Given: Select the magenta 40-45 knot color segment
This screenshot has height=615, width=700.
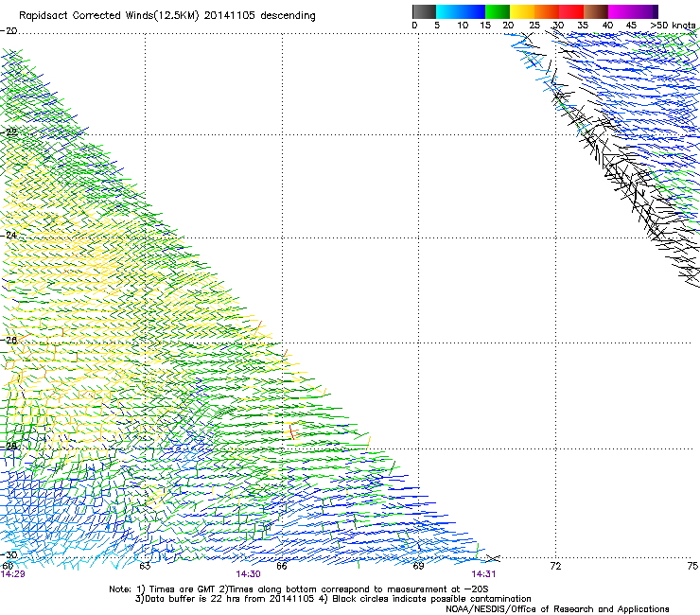Looking at the screenshot, I should point(621,11).
